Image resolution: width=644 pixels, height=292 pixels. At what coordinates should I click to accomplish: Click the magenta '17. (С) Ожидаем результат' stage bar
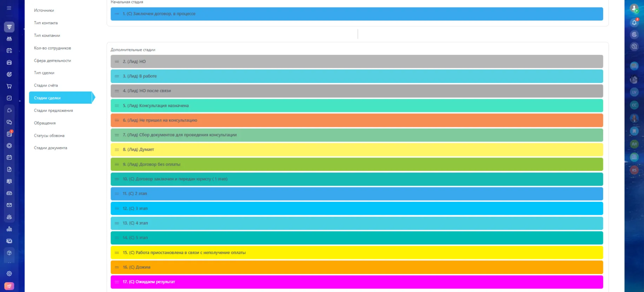pyautogui.click(x=357, y=282)
